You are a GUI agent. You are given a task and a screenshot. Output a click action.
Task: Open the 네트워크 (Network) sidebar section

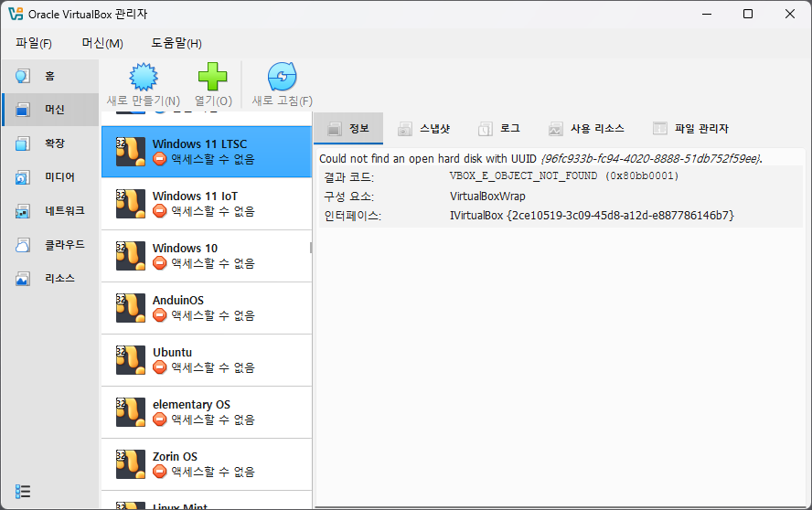tap(49, 211)
